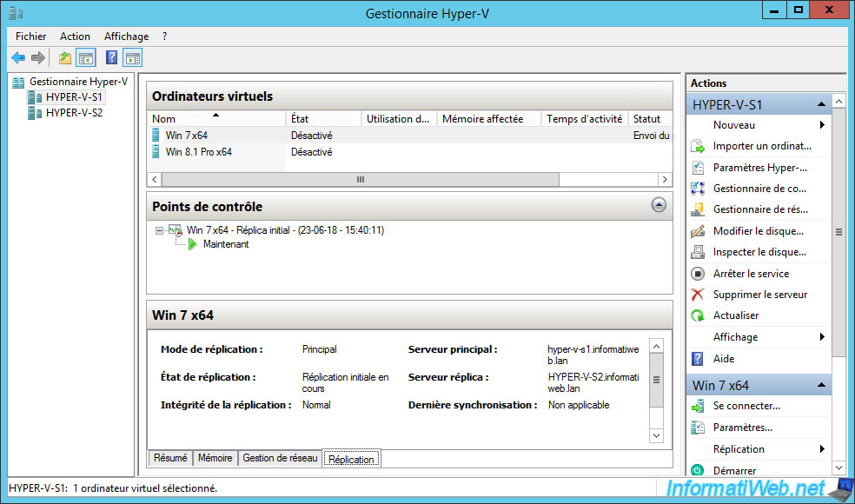855x504 pixels.
Task: Click the horizontal scrollbar thumb in VM list
Action: pyautogui.click(x=360, y=180)
